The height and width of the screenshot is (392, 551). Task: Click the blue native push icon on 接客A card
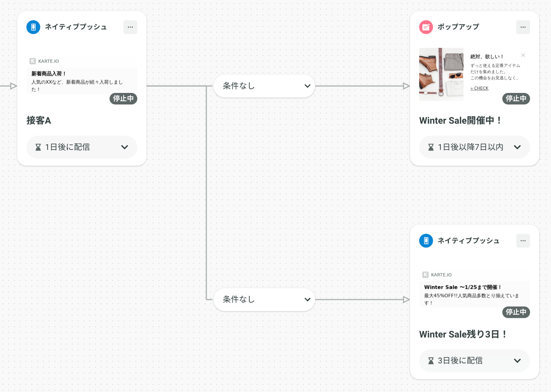coord(33,27)
